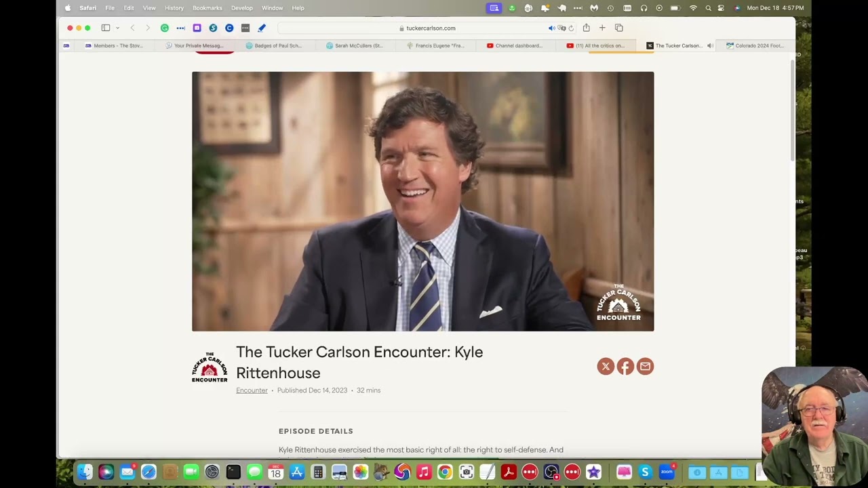
Task: Toggle the Safari sidebar button
Action: click(106, 28)
